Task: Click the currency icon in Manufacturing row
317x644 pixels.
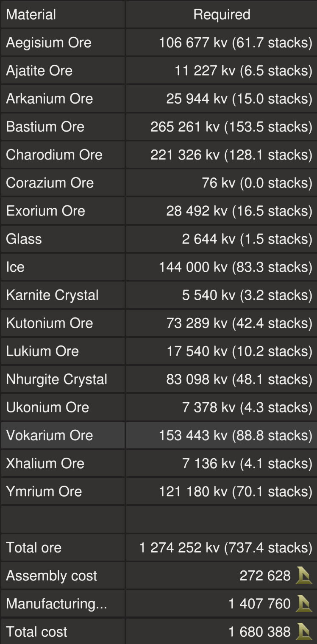Action: click(304, 604)
